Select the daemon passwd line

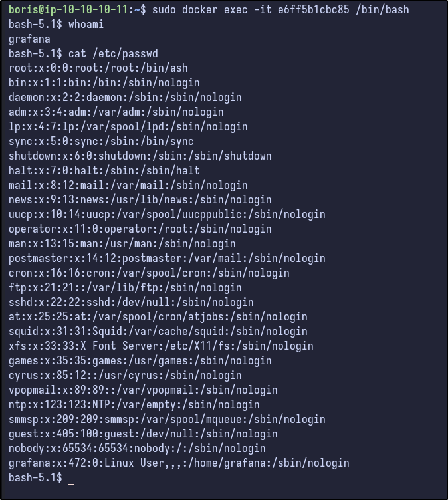125,97
